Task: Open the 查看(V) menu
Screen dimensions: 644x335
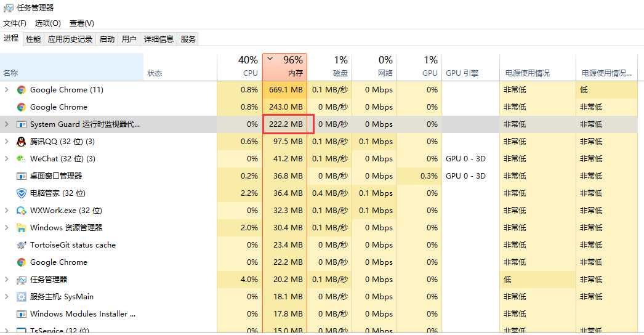Action: point(82,23)
